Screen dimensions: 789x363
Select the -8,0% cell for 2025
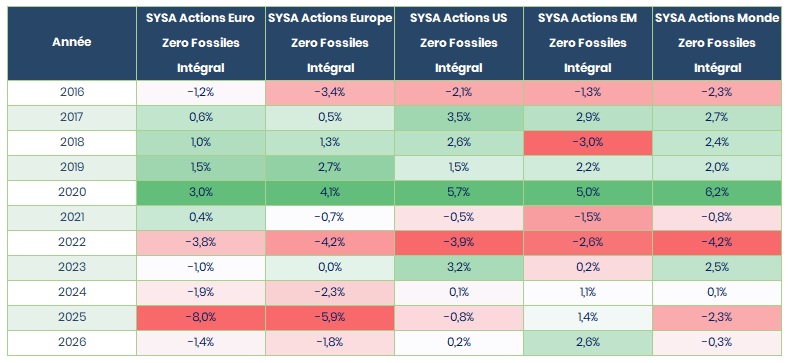201,317
